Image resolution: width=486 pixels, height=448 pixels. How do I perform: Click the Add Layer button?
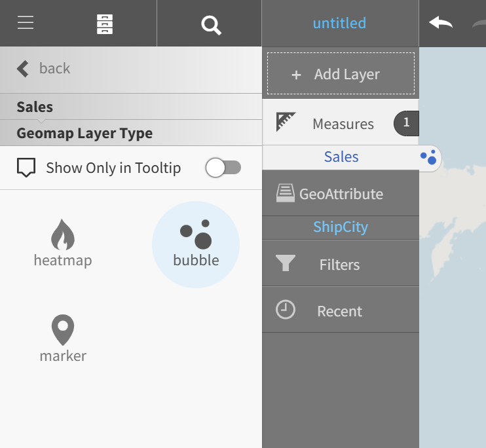click(x=341, y=74)
